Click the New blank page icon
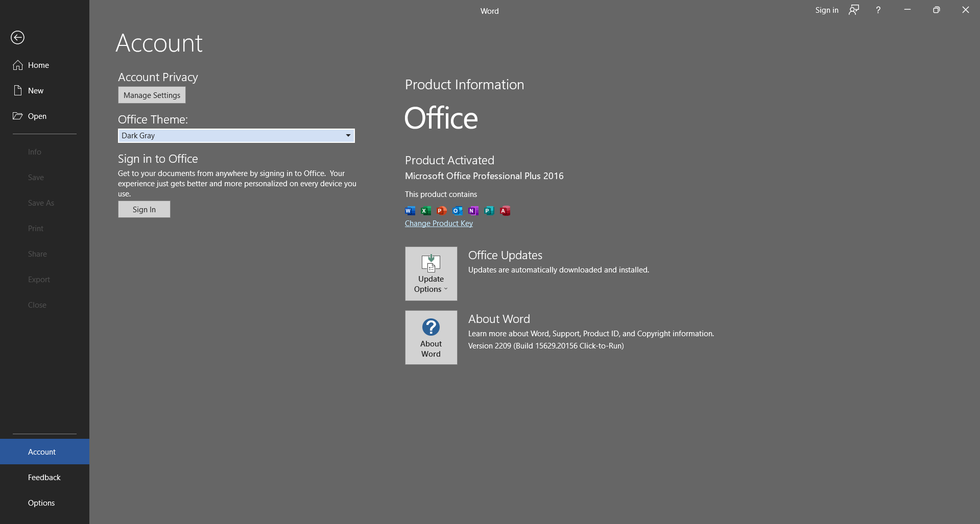 (x=18, y=90)
